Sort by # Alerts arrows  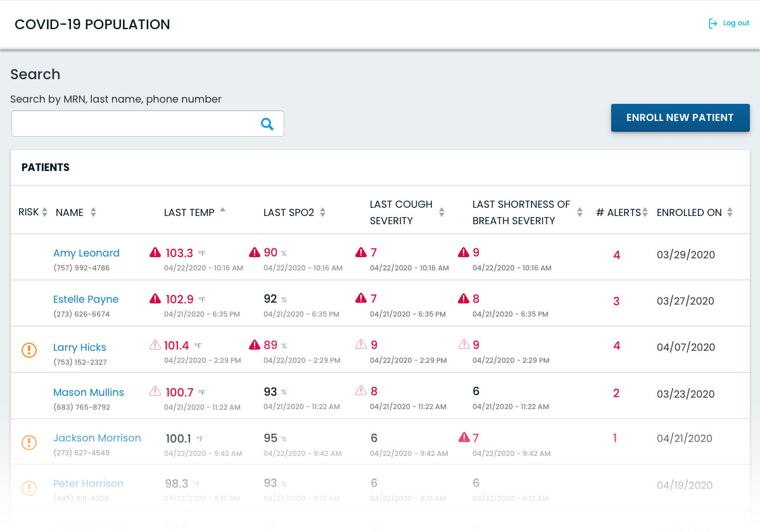(645, 213)
